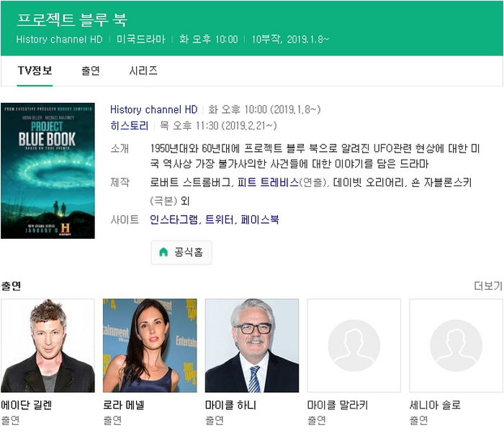504x433 pixels.
Task: Click the 프로젝트 블루 북 header title
Action: click(72, 20)
